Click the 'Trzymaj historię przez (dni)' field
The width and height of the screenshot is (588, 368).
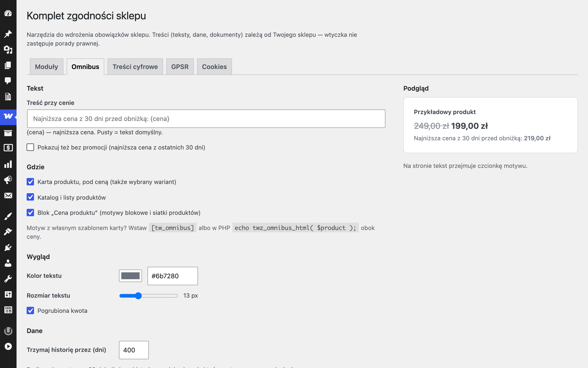coord(134,350)
